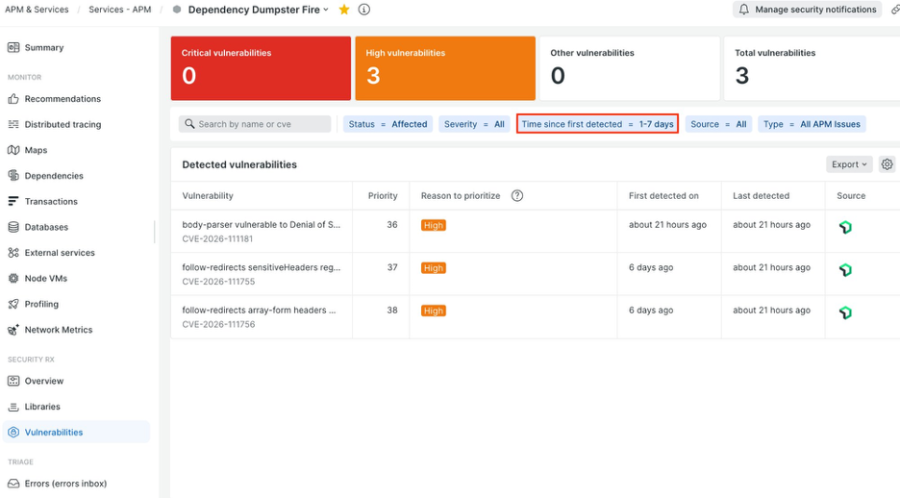Image resolution: width=900 pixels, height=498 pixels.
Task: Click the bell icon for security notifications
Action: [x=744, y=9]
